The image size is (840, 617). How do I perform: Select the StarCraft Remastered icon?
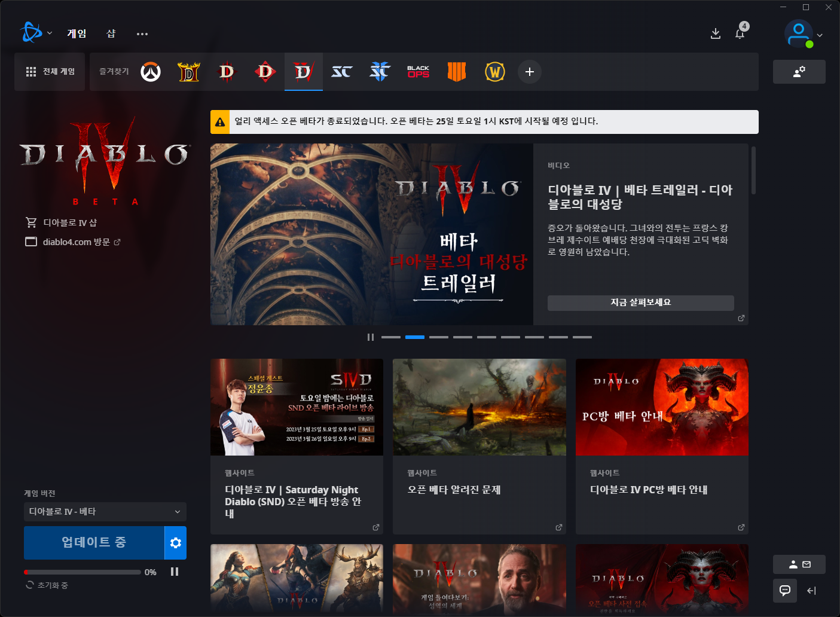[x=342, y=72]
